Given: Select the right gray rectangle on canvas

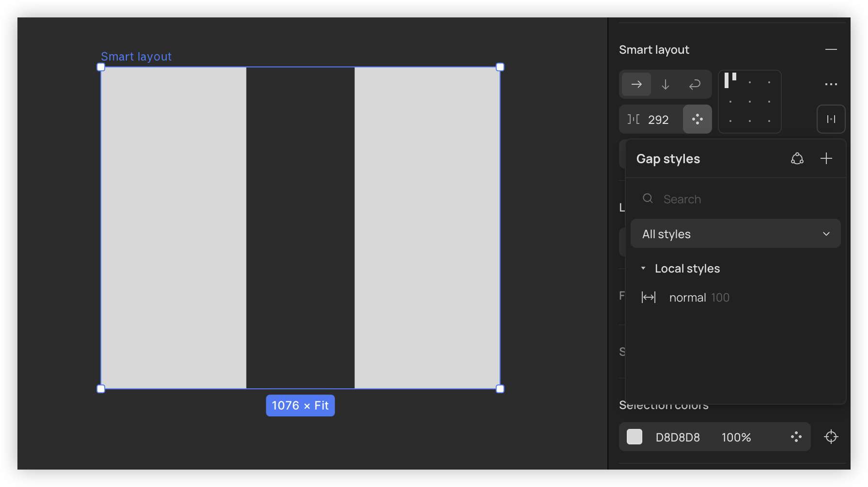Looking at the screenshot, I should point(427,228).
